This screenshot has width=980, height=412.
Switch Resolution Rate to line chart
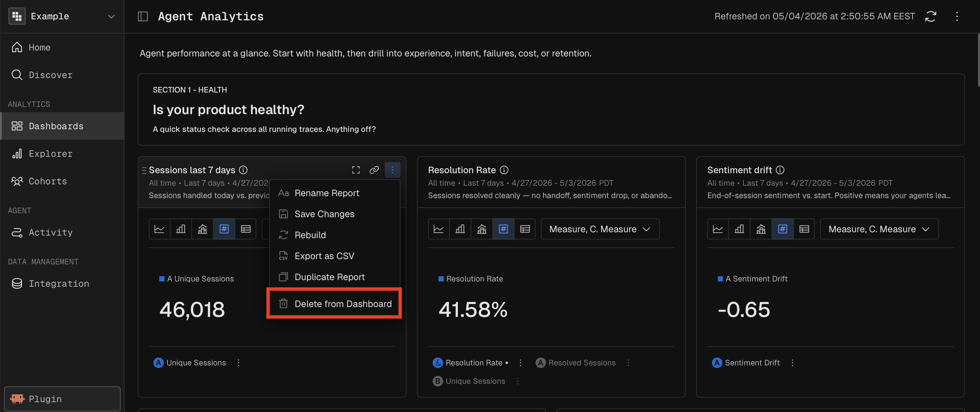439,229
